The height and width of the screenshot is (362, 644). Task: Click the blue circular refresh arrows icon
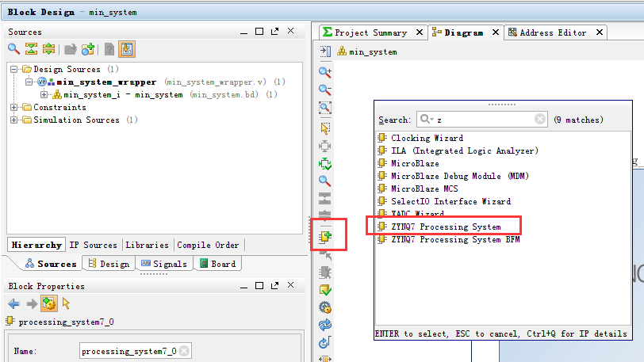(x=325, y=325)
